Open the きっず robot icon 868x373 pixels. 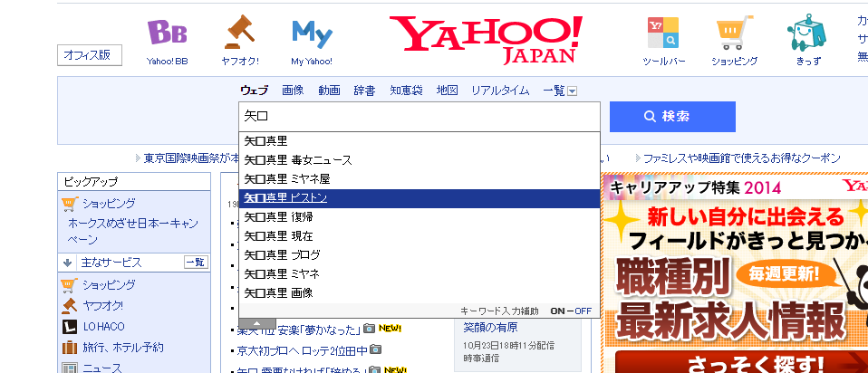[806, 33]
